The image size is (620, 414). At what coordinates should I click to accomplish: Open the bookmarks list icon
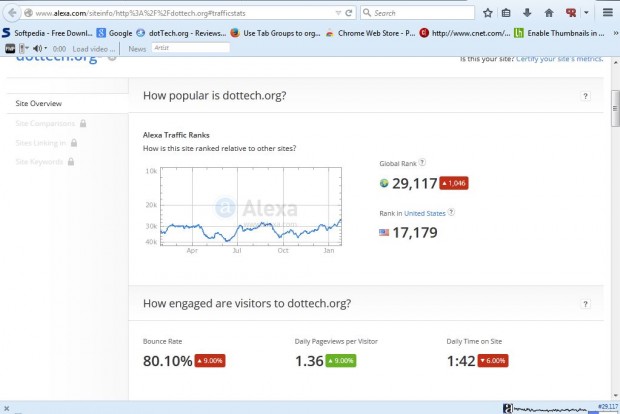click(506, 13)
